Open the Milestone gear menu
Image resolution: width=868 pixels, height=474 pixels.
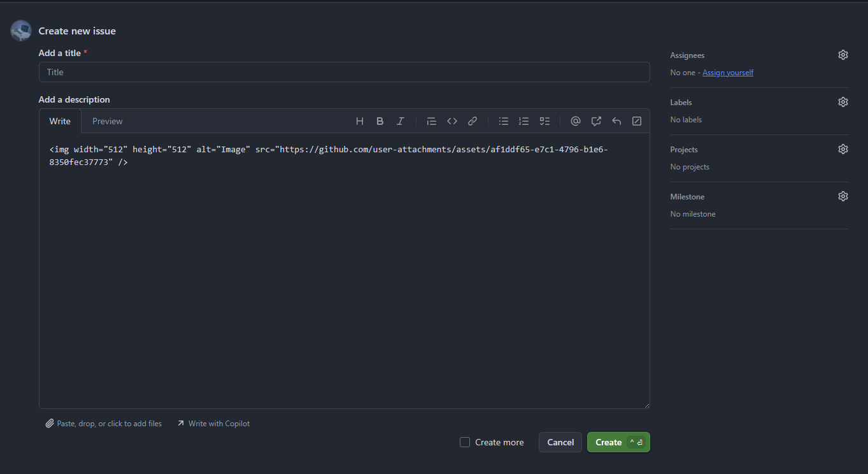(x=843, y=196)
